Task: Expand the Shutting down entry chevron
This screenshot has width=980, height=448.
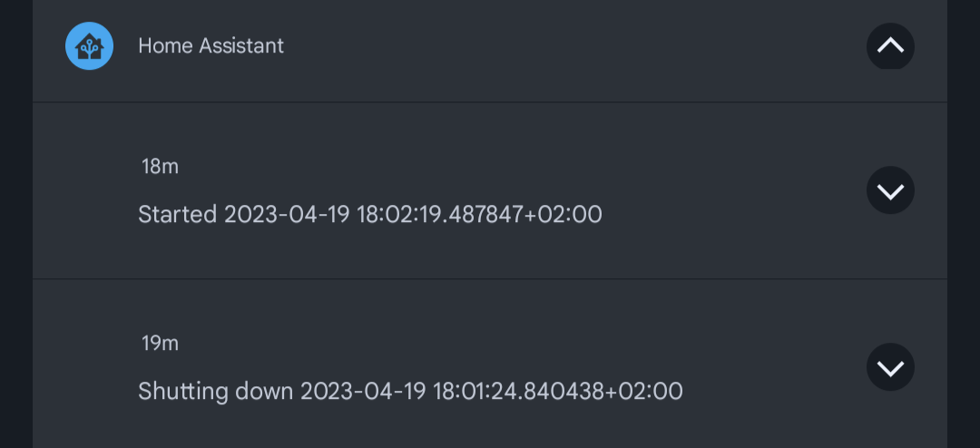Action: (x=890, y=366)
